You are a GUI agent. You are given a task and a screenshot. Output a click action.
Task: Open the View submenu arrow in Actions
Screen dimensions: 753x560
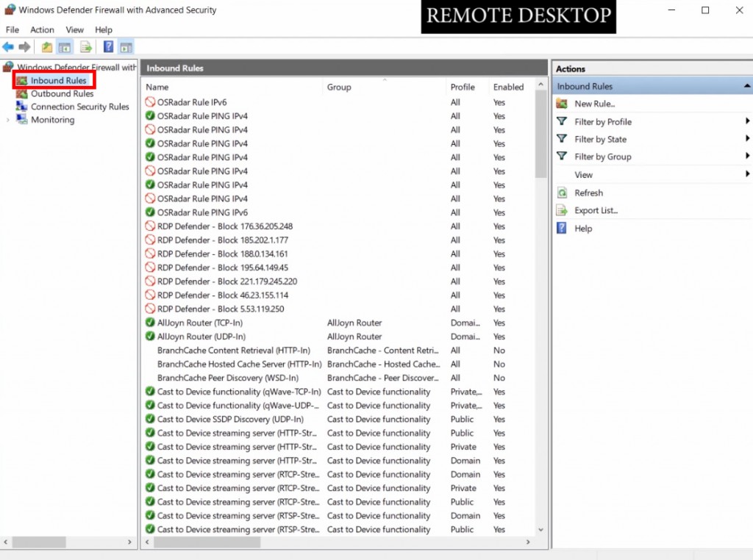[x=747, y=173]
